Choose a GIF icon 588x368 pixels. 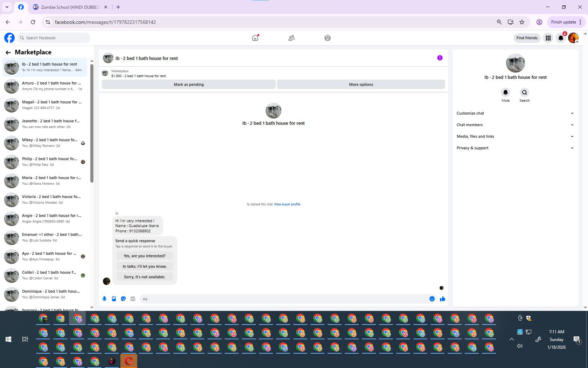[x=133, y=299]
